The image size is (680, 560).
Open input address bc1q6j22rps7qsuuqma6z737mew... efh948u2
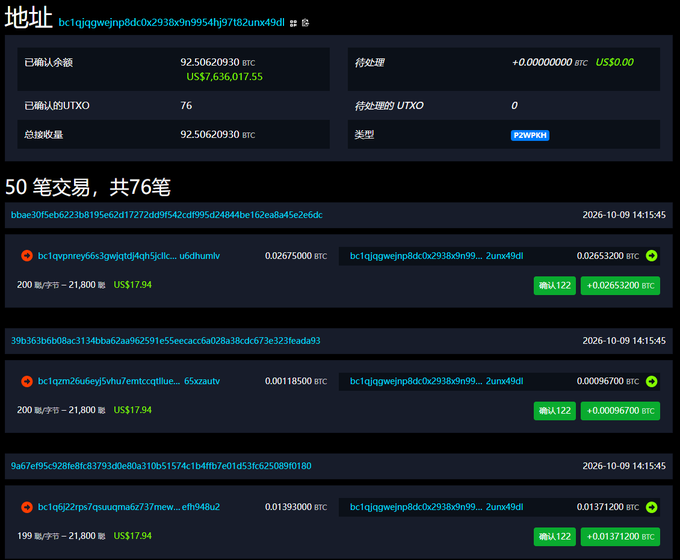tap(129, 507)
